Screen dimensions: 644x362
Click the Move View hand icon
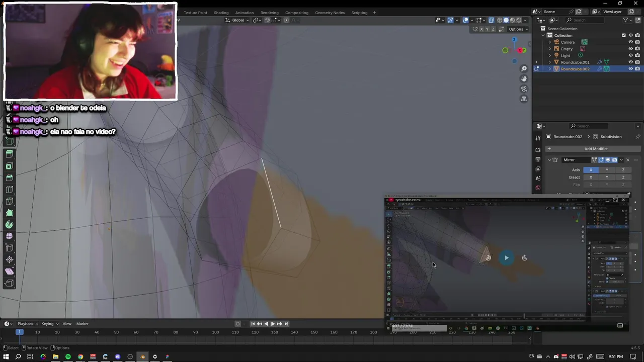coord(524,79)
